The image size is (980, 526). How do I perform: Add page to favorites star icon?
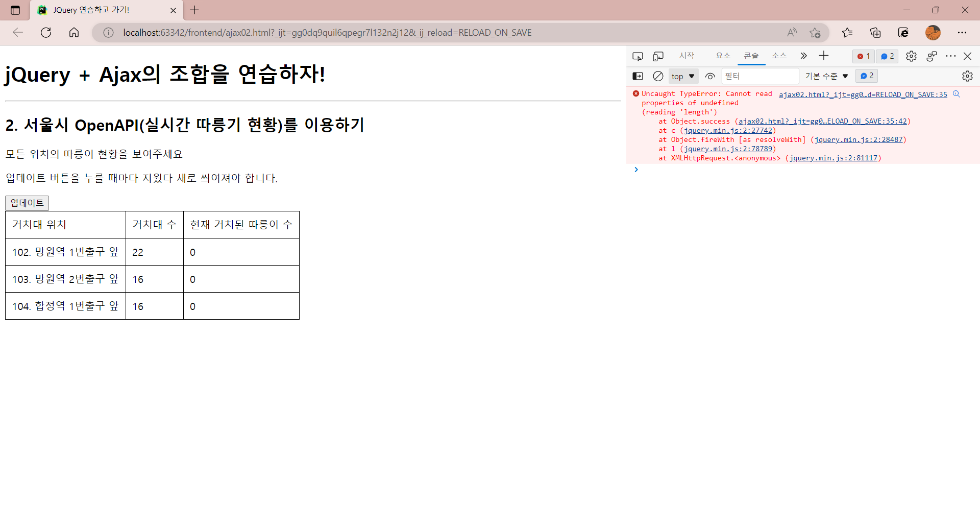815,33
